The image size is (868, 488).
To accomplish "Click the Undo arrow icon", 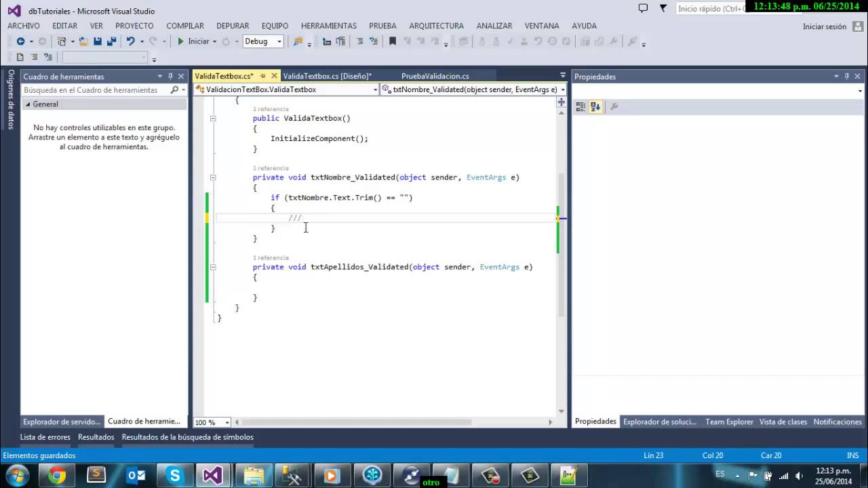I will 130,41.
